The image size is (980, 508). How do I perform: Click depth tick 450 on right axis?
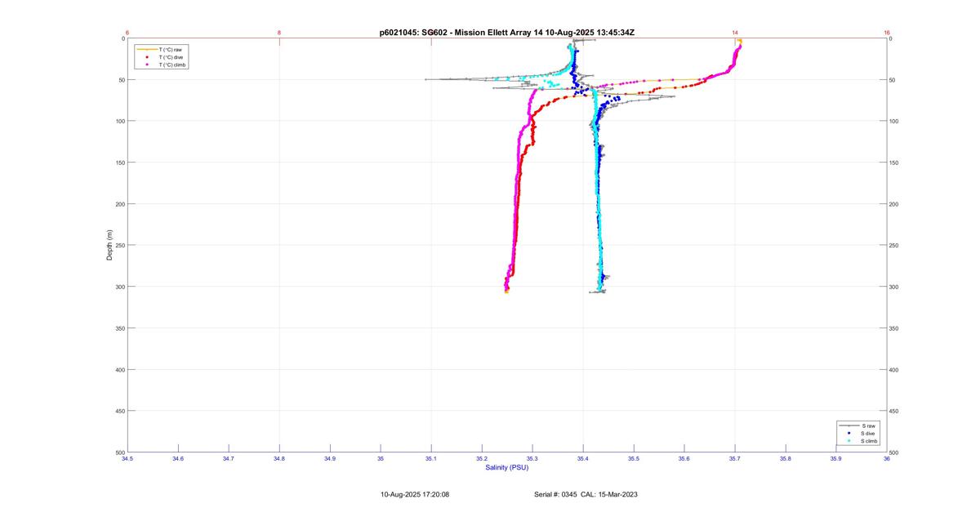click(x=895, y=411)
